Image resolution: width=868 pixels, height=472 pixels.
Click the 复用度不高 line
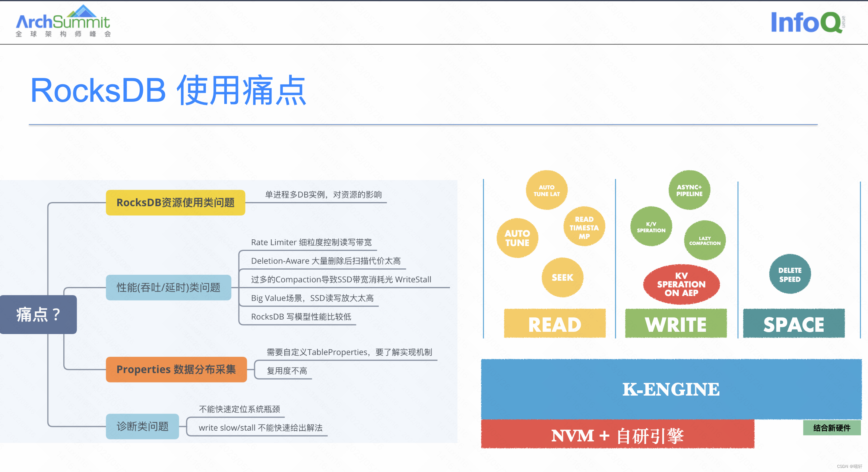(x=287, y=371)
